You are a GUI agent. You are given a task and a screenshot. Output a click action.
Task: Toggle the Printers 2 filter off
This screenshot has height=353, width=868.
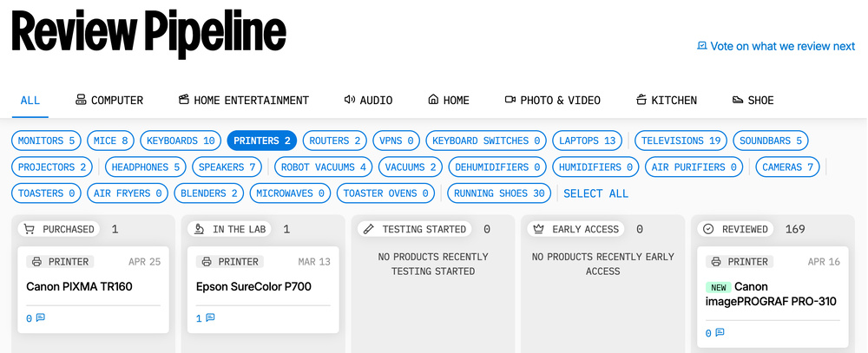[x=262, y=141]
